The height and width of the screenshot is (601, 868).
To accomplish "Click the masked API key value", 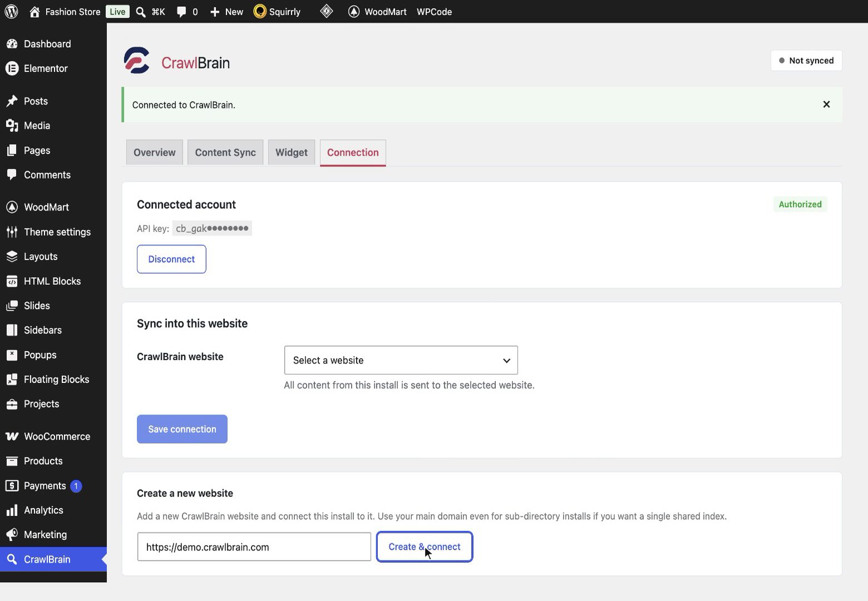I will point(212,228).
